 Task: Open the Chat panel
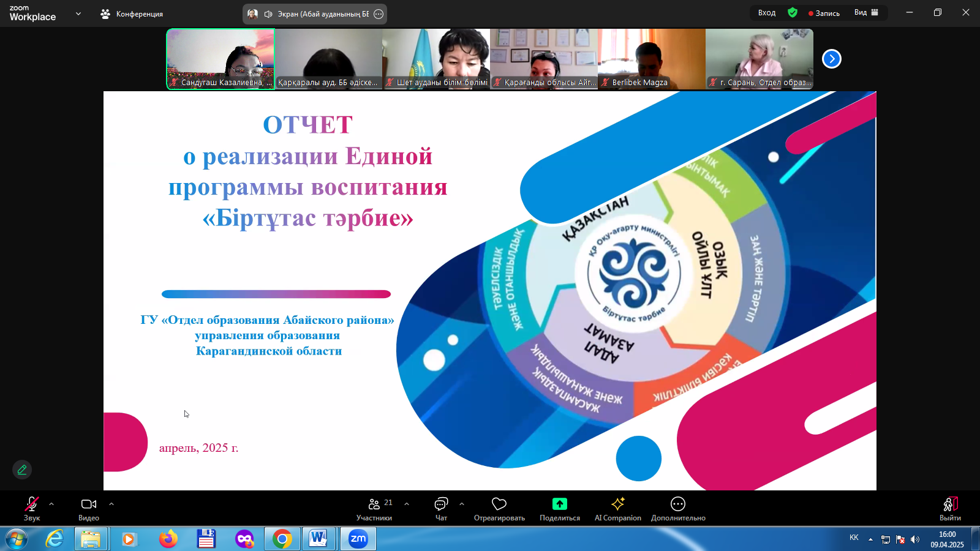click(x=441, y=508)
